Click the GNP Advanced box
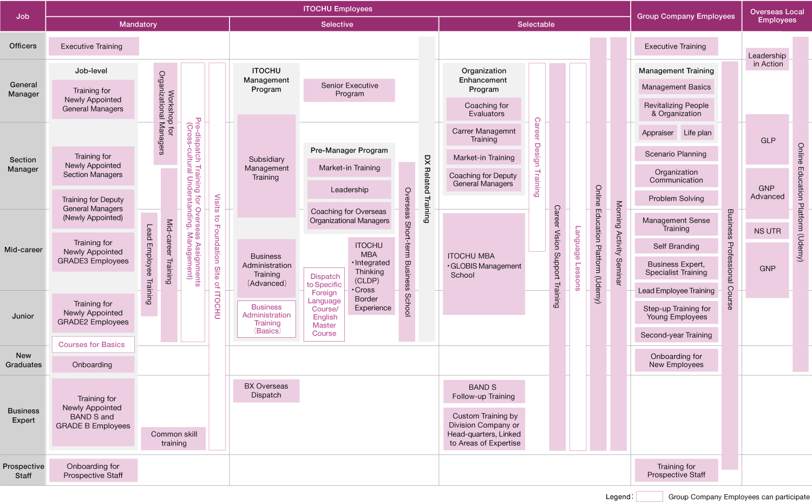The width and height of the screenshot is (812, 504). (767, 193)
